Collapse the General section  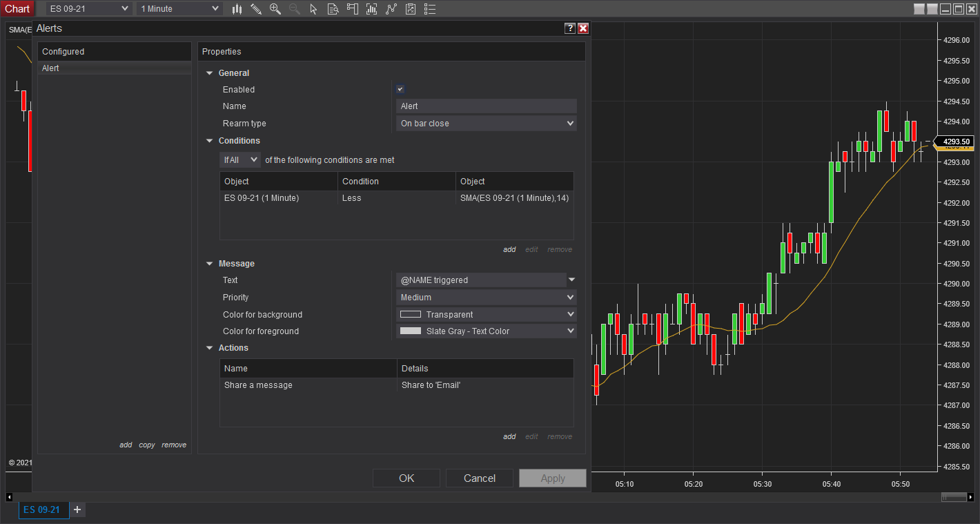[210, 73]
